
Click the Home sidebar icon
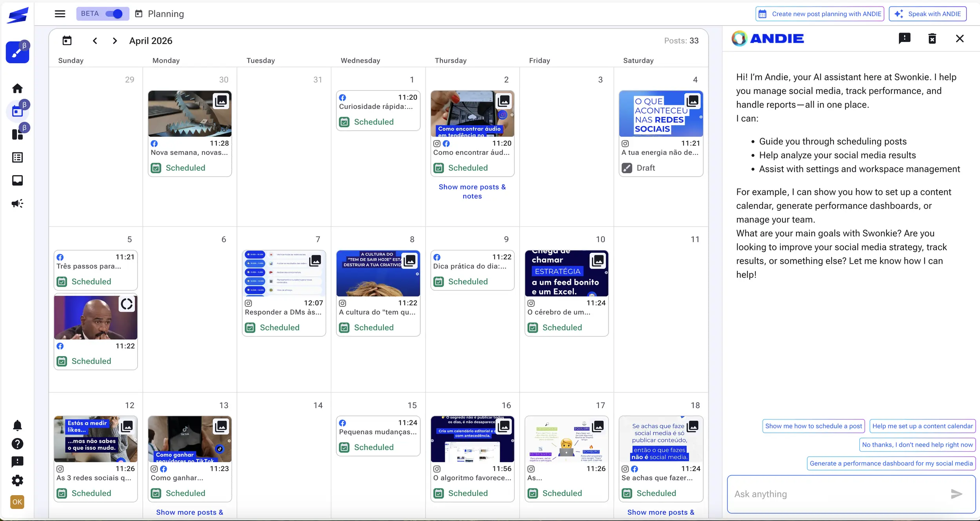pyautogui.click(x=17, y=89)
